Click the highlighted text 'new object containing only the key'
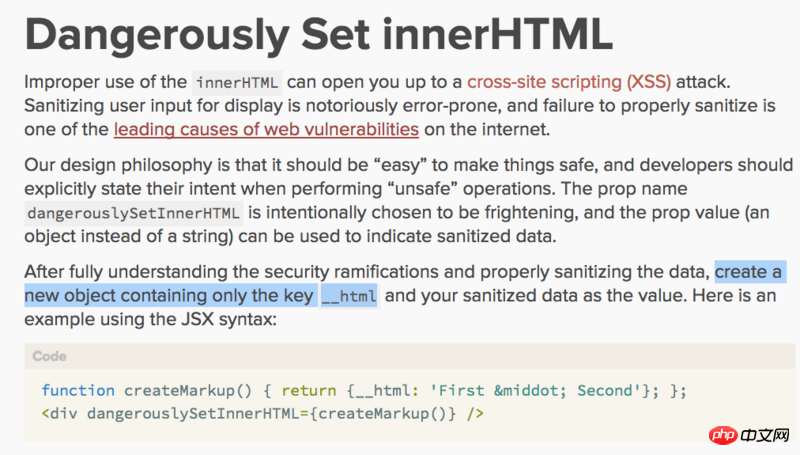 (x=168, y=296)
